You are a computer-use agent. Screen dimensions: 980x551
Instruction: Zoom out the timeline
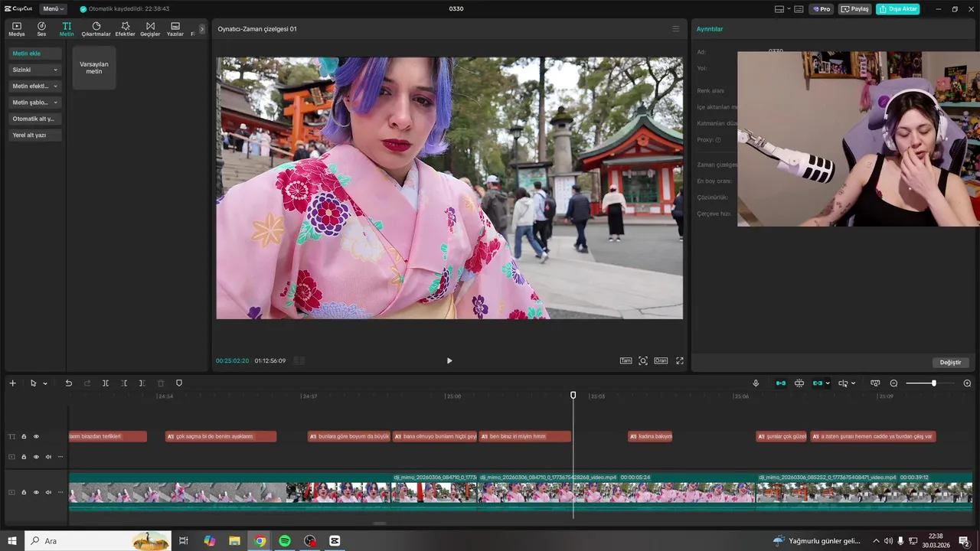(893, 383)
